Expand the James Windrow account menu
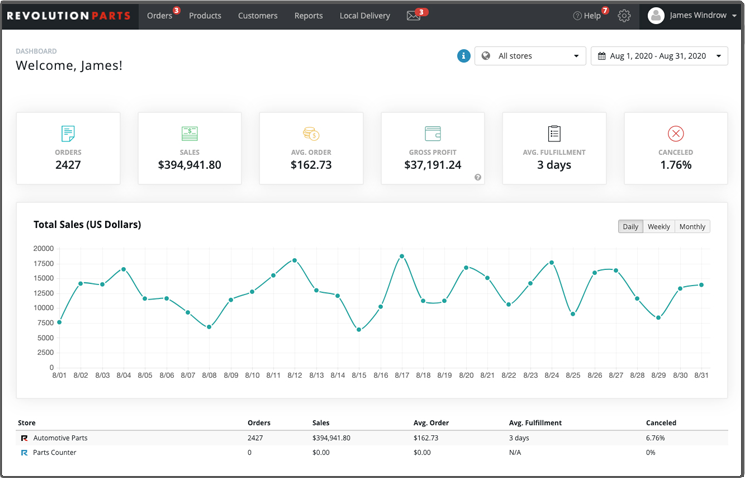 (692, 16)
